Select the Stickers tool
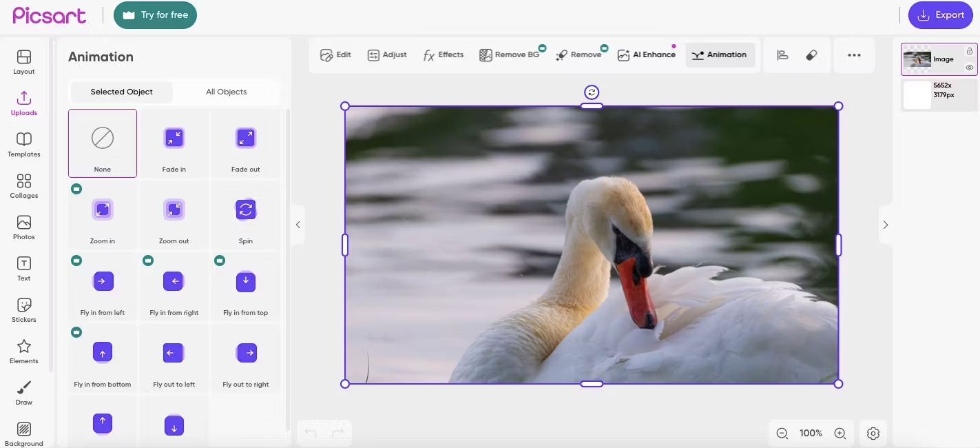 23,309
